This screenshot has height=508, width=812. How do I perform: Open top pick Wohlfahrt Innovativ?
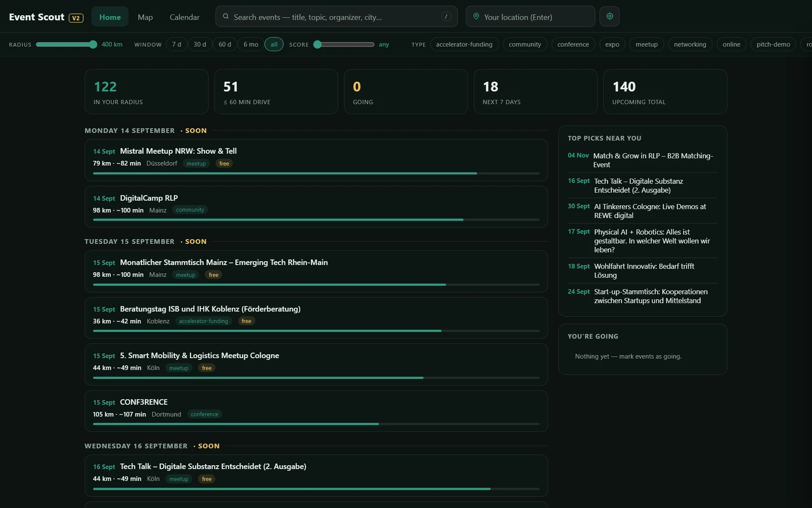pos(642,271)
